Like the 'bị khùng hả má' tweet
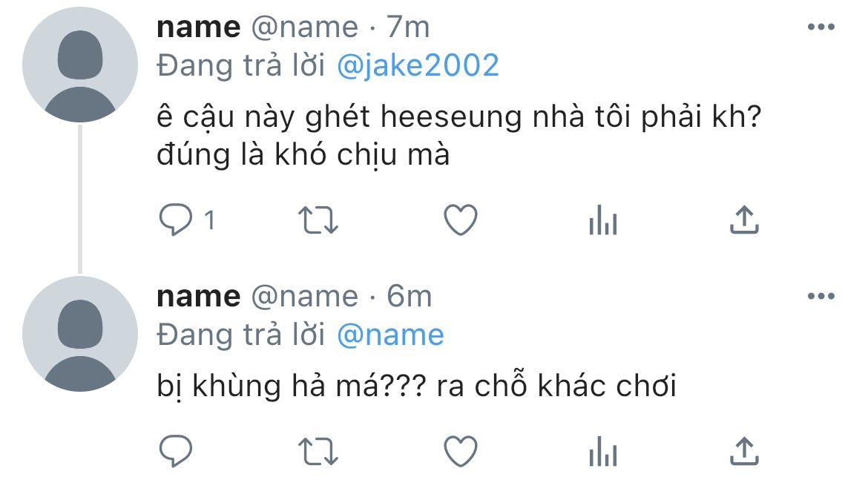The width and height of the screenshot is (868, 480). click(x=461, y=451)
